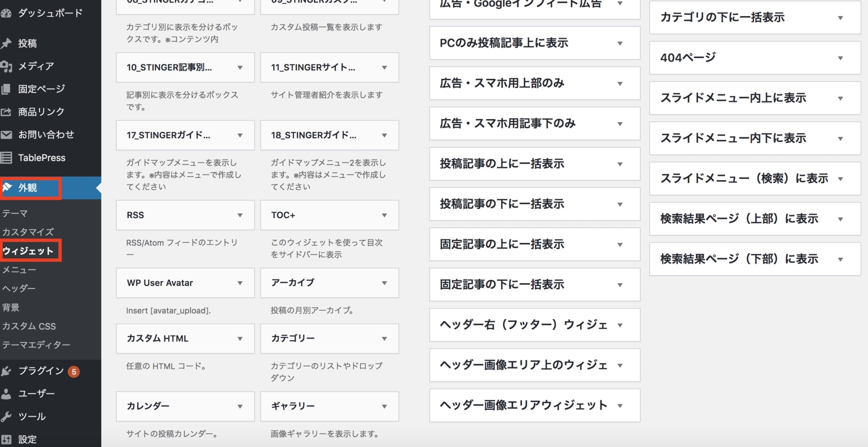Click the plugin update count badge
Image resolution: width=868 pixels, height=447 pixels.
tap(74, 372)
